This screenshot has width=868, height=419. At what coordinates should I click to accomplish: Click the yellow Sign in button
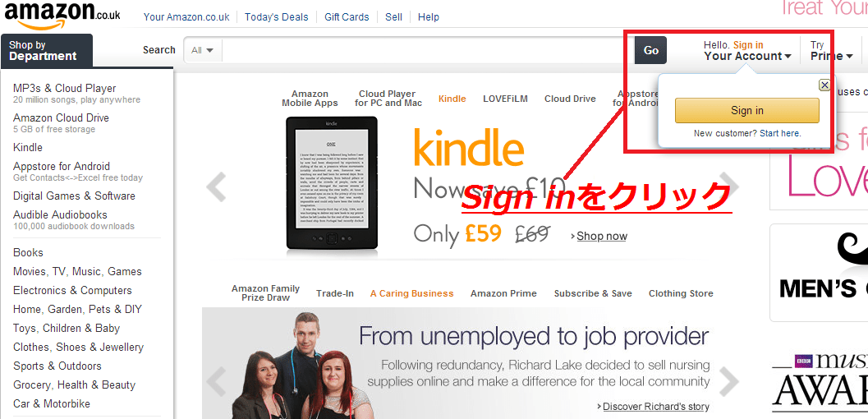coord(746,110)
